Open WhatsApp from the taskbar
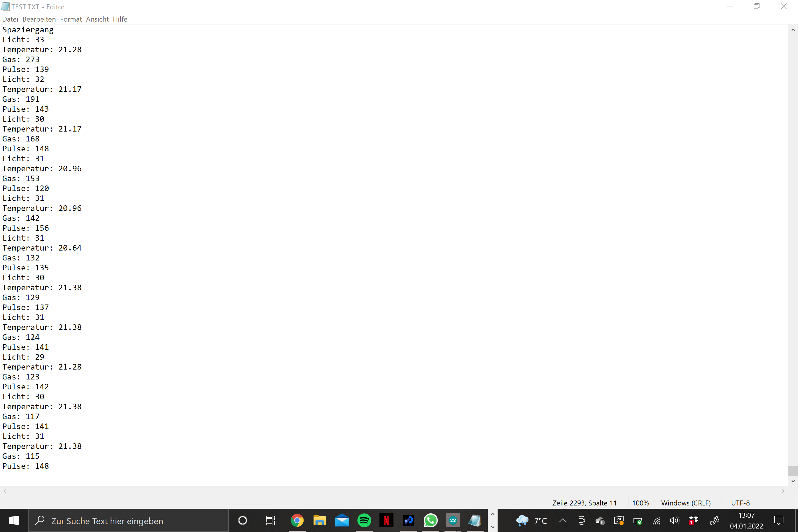Image resolution: width=798 pixels, height=532 pixels. pos(430,520)
